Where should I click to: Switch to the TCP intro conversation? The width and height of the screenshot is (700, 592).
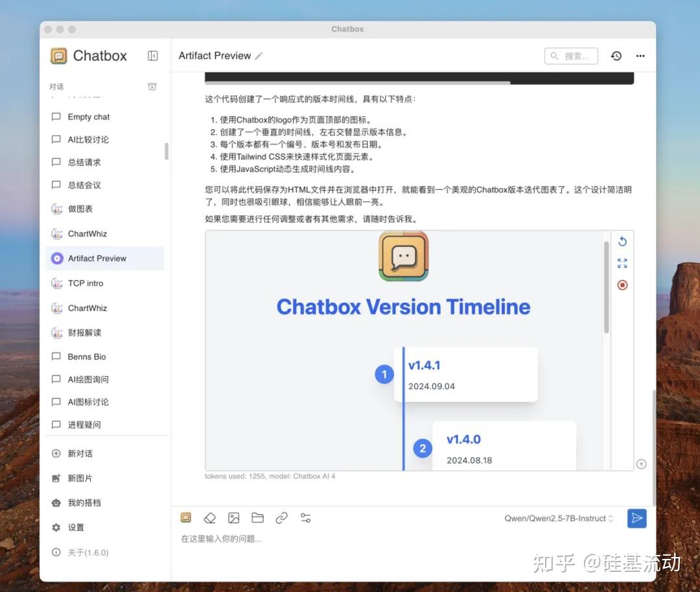(85, 283)
